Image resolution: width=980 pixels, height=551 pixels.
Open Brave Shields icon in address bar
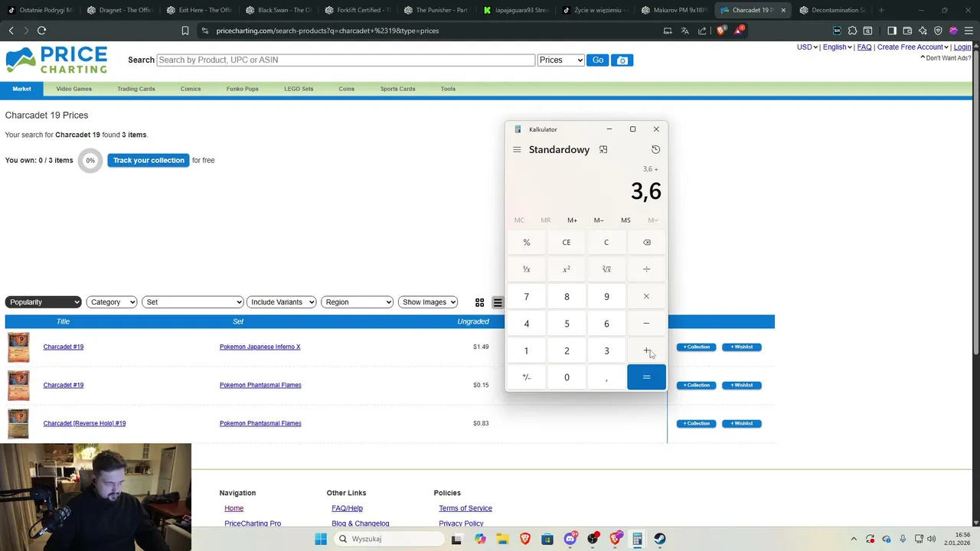720,31
